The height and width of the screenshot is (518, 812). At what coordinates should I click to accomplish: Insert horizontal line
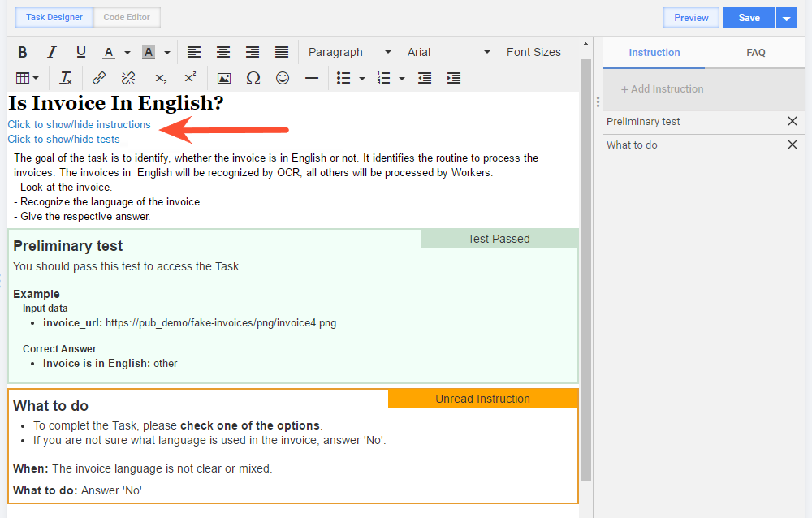pos(312,78)
